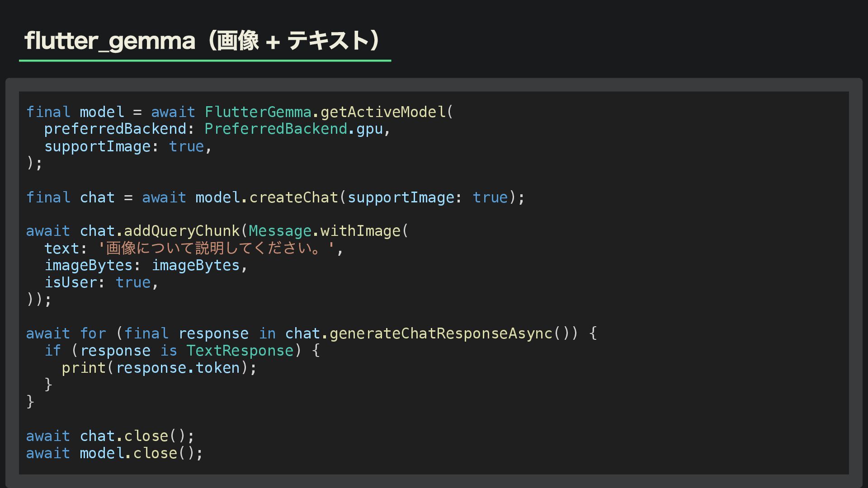The height and width of the screenshot is (488, 868).
Task: Click Message.withImage constructor text
Action: coord(325,231)
